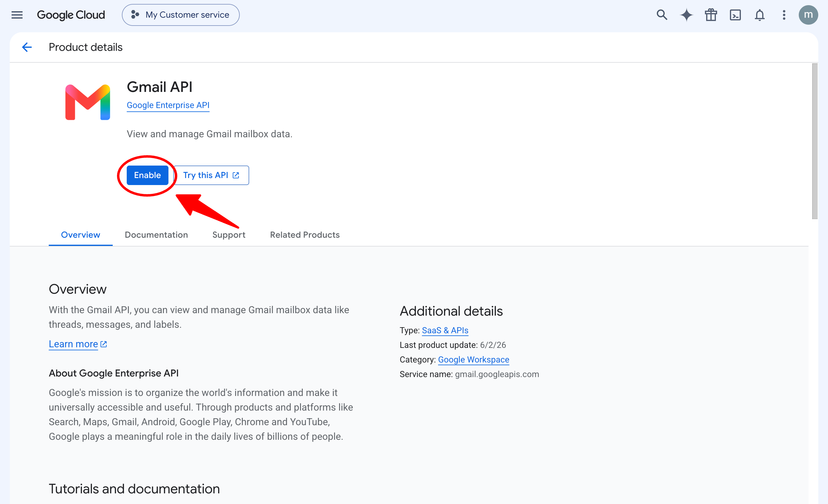The width and height of the screenshot is (828, 504).
Task: Switch to the Support tab
Action: tap(229, 235)
